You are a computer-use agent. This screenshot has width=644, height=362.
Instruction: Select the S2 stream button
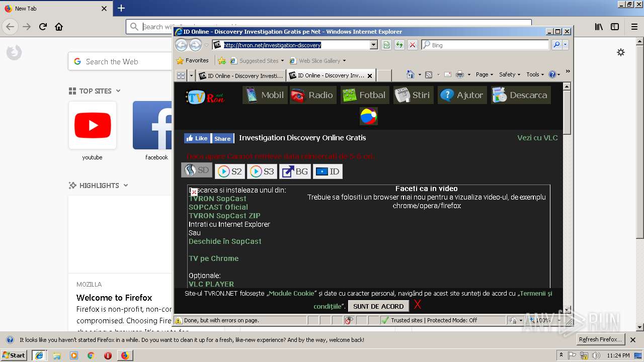pos(230,171)
